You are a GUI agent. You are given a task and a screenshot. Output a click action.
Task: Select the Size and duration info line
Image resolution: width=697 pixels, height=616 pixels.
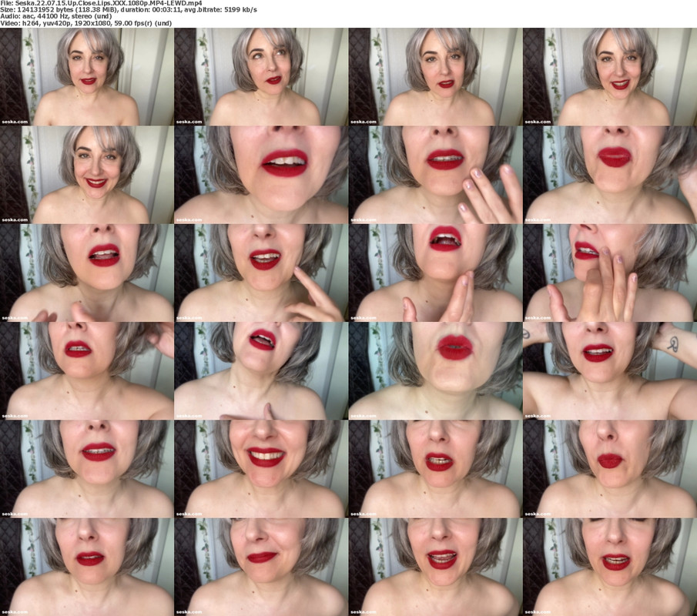(129, 9)
